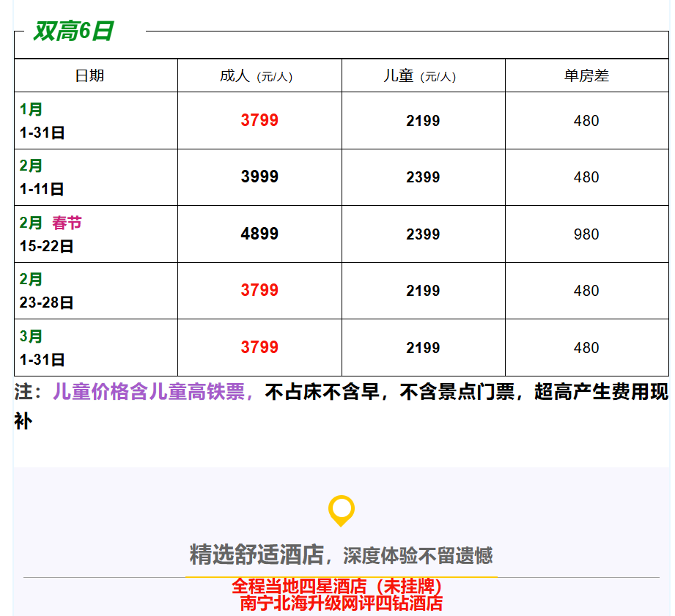Click the 3999 February adult price
Image resolution: width=675 pixels, height=616 pixels.
tap(259, 177)
